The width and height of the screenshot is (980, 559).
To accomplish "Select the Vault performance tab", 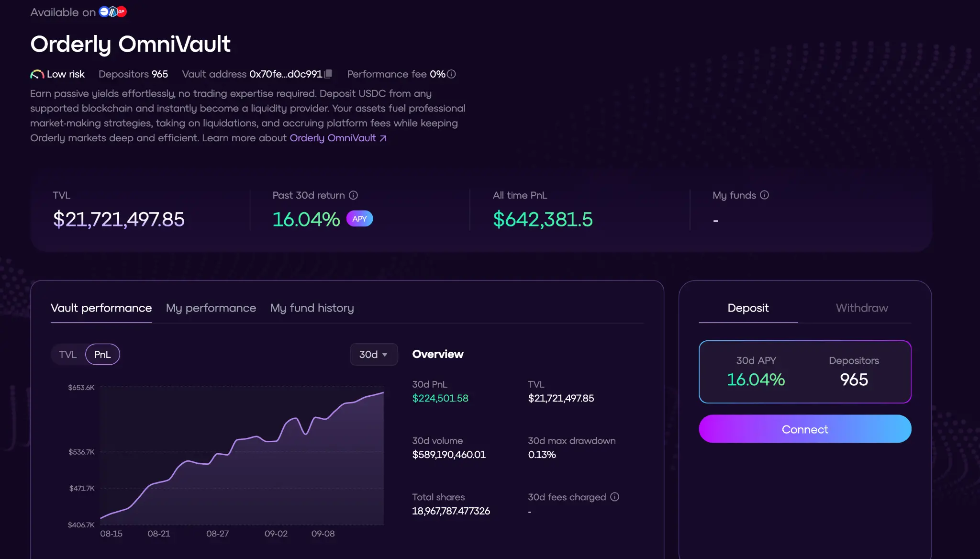I will coord(101,308).
